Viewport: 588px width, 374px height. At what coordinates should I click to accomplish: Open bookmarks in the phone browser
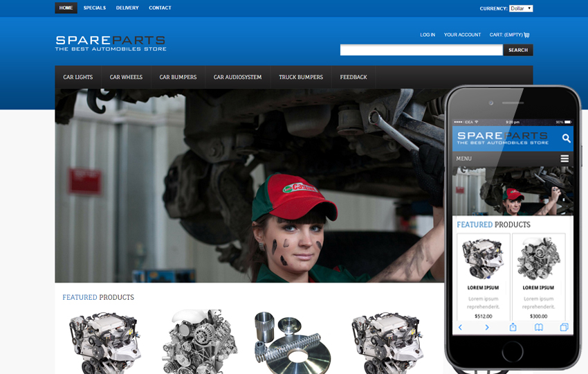pos(539,327)
